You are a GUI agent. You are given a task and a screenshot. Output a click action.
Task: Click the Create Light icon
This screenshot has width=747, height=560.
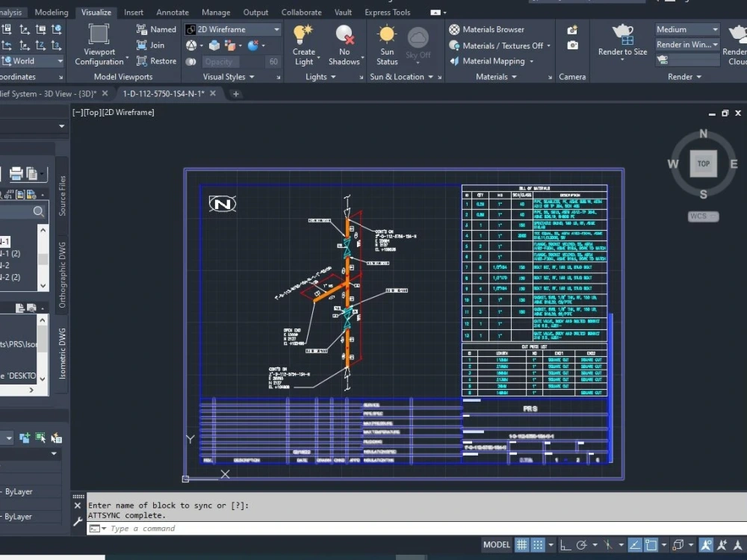(303, 35)
